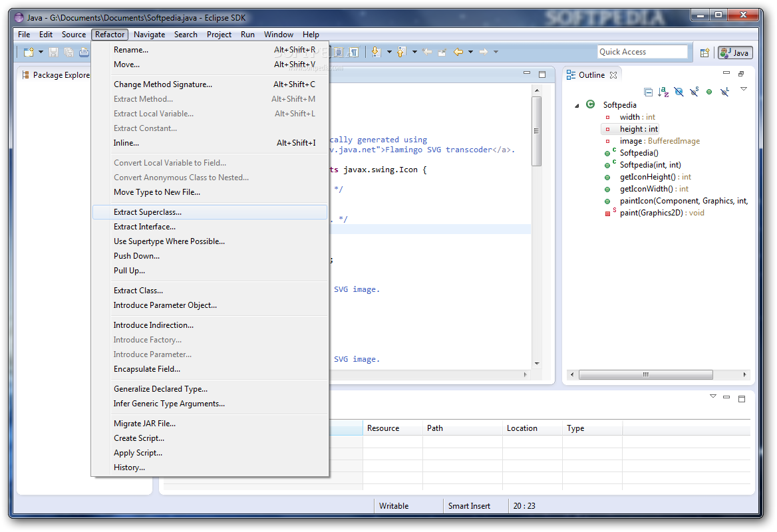Maximize the Outline view panel
Viewport: 777px width, 532px height.
741,74
